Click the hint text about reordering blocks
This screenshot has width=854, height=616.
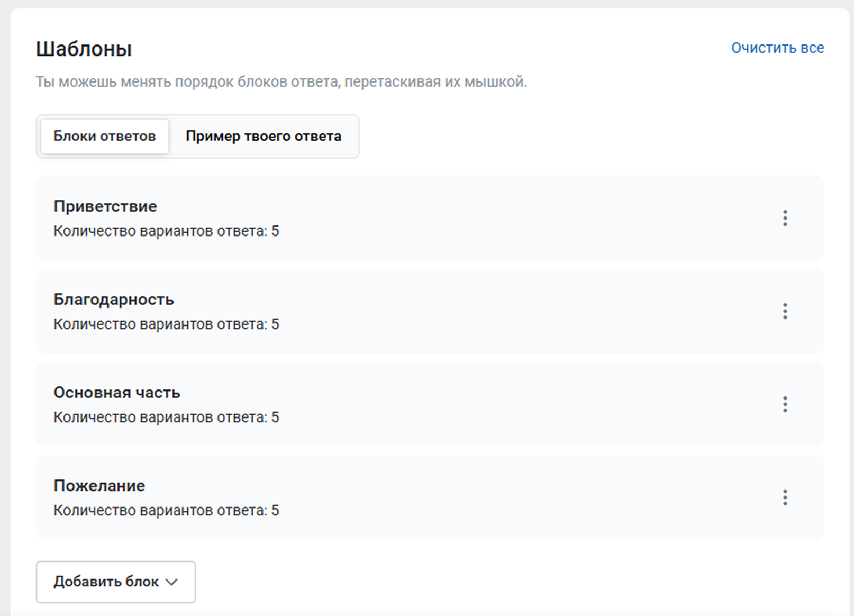(281, 82)
